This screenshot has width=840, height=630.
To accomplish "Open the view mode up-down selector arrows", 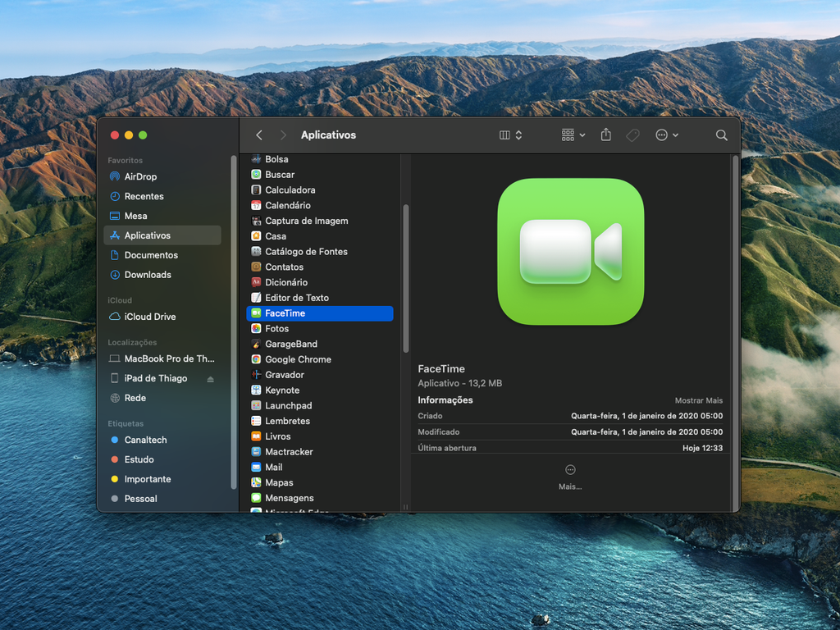I will 518,135.
